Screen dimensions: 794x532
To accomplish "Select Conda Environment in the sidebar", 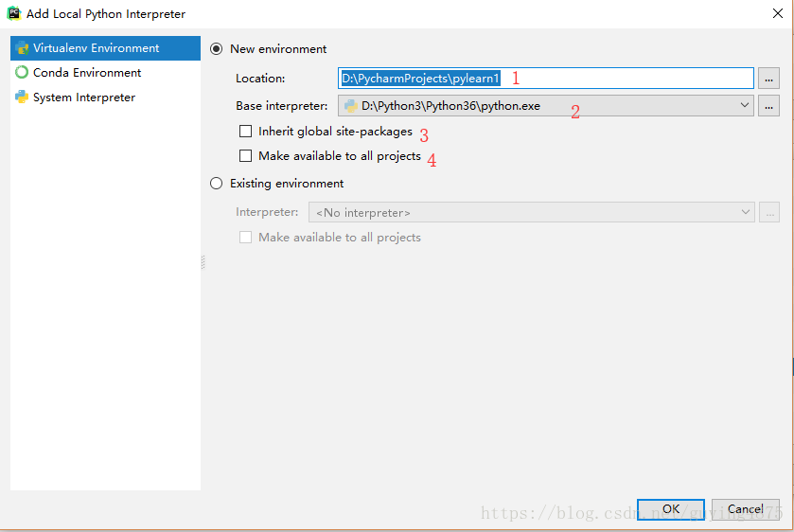I will coord(105,73).
